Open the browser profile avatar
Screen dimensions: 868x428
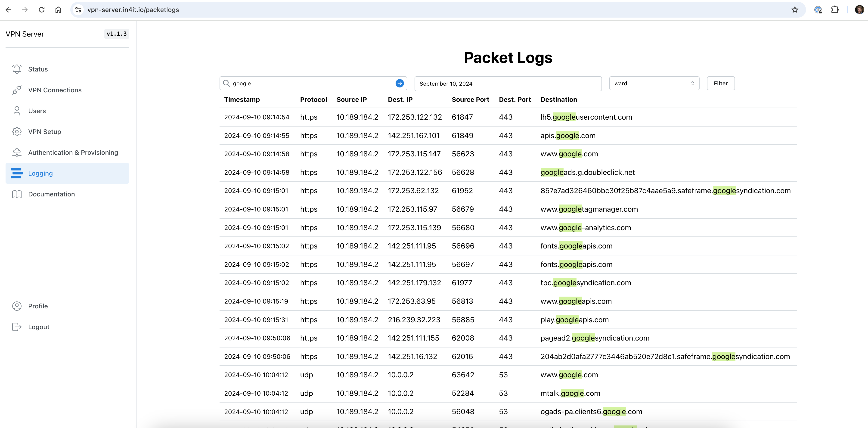(859, 9)
